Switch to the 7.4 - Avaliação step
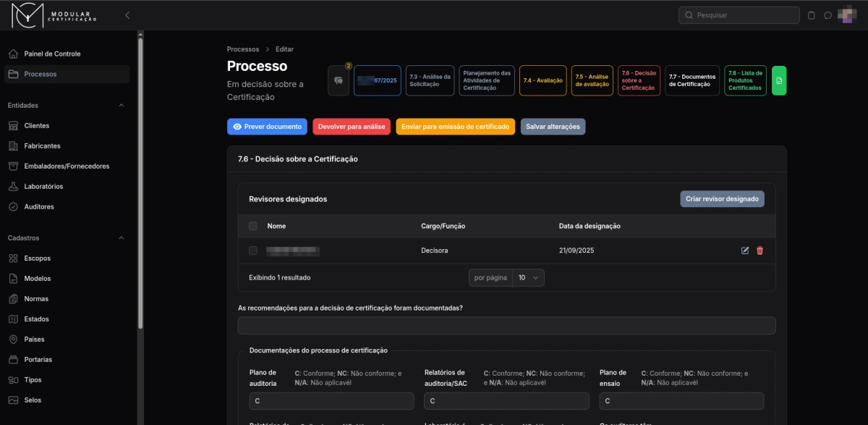Screen dimensions: 868x425 [x=542, y=80]
